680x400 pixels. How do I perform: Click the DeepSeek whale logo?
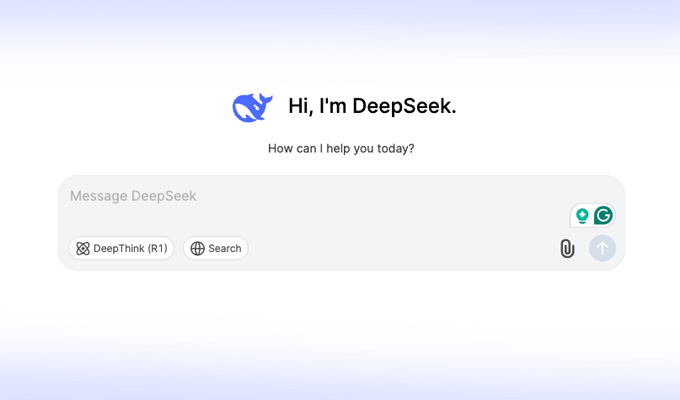pyautogui.click(x=252, y=107)
